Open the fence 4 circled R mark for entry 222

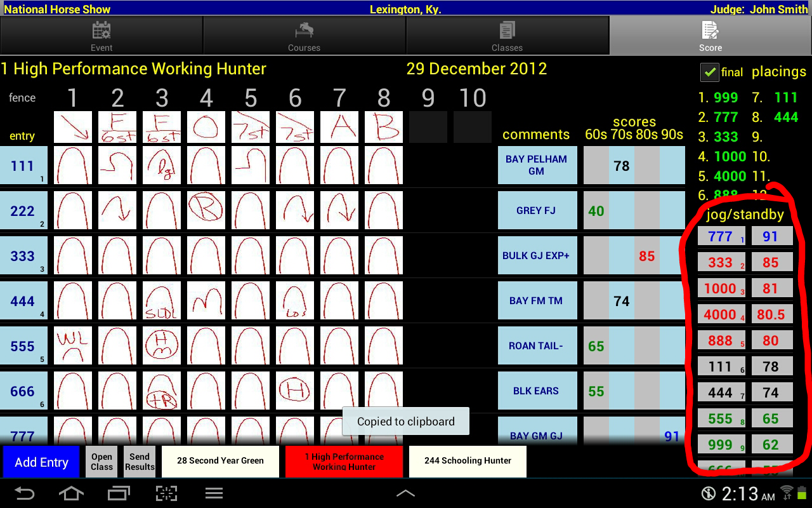coord(206,210)
